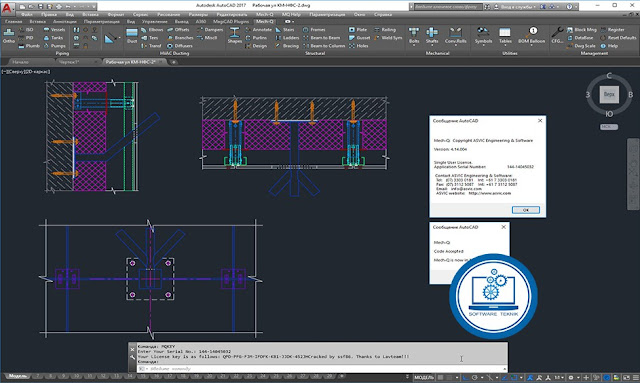The height and width of the screenshot is (383, 640).
Task: Select the Tanks tool
Action: tap(53, 38)
